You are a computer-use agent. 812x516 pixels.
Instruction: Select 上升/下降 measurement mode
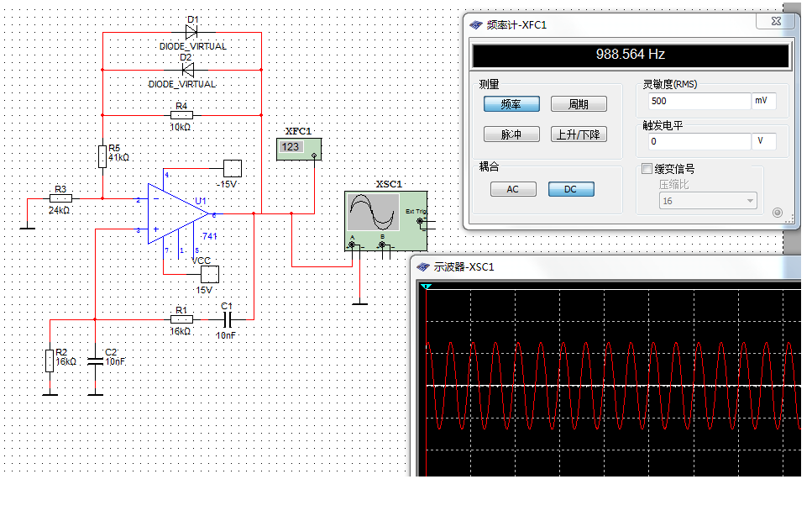point(579,134)
